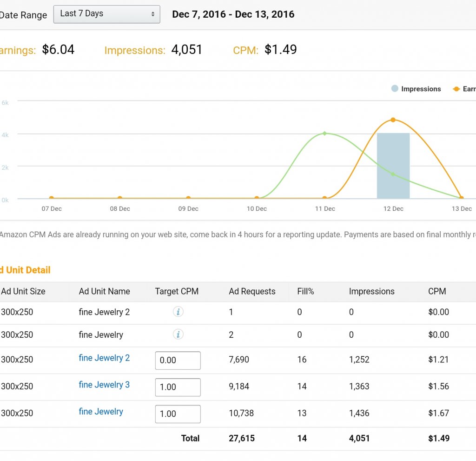The height and width of the screenshot is (461, 476).
Task: Open the fine Jewelry 2 ad unit link
Action: [x=104, y=358]
